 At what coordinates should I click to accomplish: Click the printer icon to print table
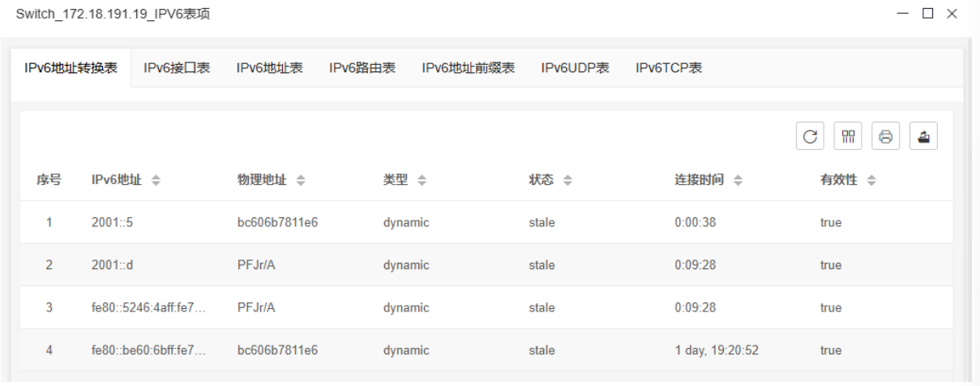[885, 136]
